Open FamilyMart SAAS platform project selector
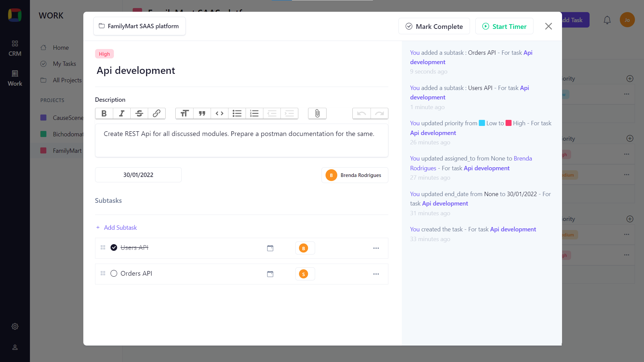644x362 pixels. click(139, 26)
